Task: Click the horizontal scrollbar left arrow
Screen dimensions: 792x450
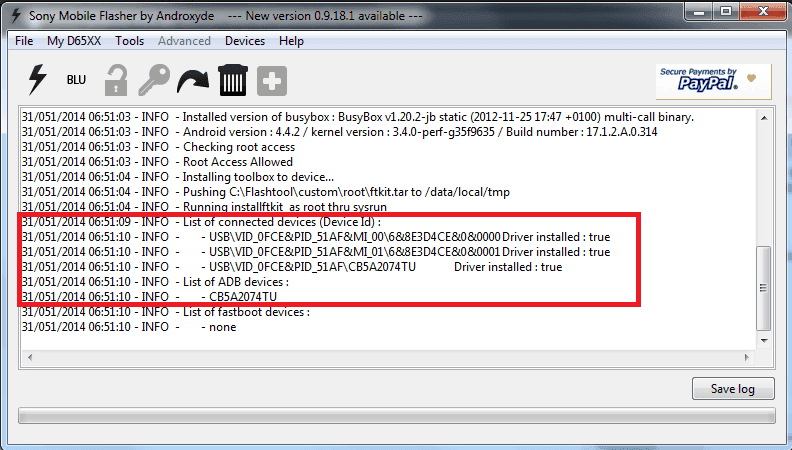Action: click(x=30, y=357)
